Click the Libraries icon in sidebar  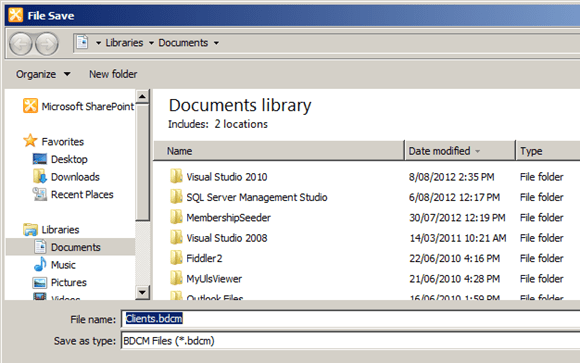coord(30,229)
